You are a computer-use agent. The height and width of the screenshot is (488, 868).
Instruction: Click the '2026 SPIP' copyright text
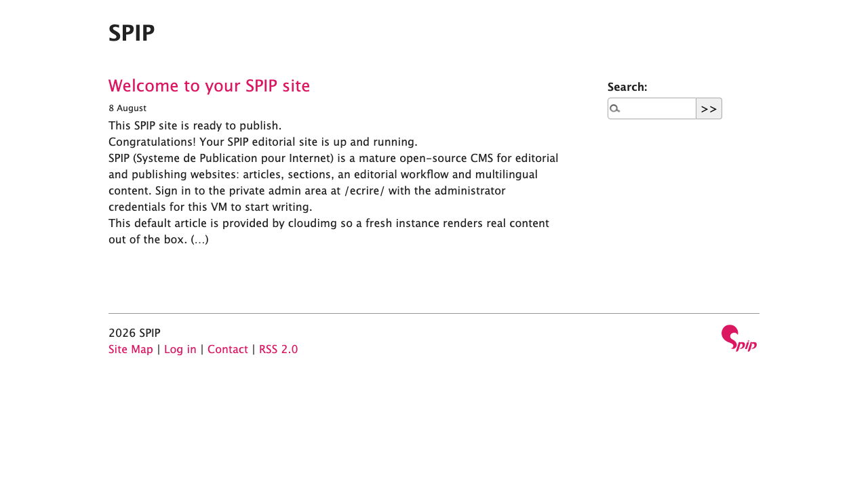(x=134, y=333)
